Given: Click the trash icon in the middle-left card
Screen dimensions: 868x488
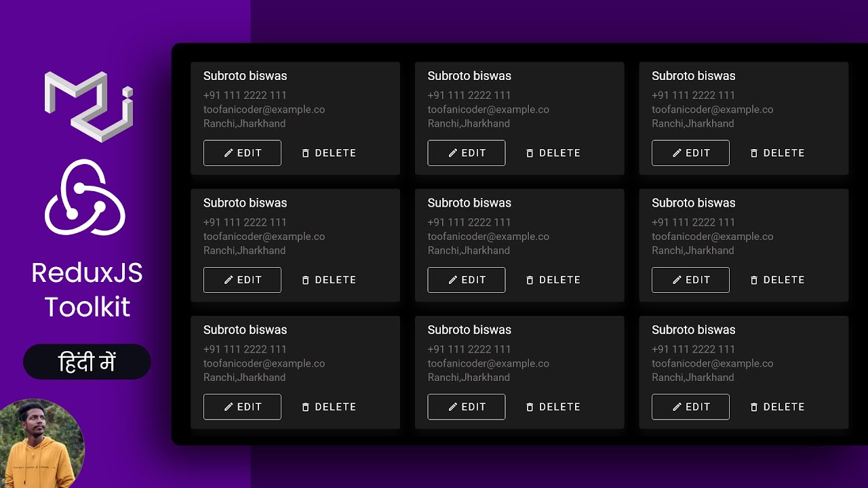Looking at the screenshot, I should point(305,280).
